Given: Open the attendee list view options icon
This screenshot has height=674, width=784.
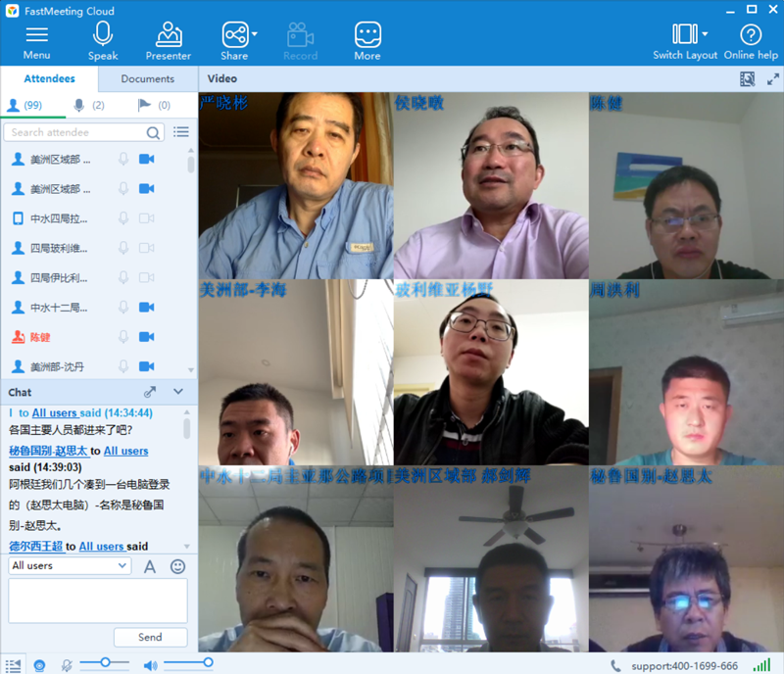Looking at the screenshot, I should click(x=181, y=131).
